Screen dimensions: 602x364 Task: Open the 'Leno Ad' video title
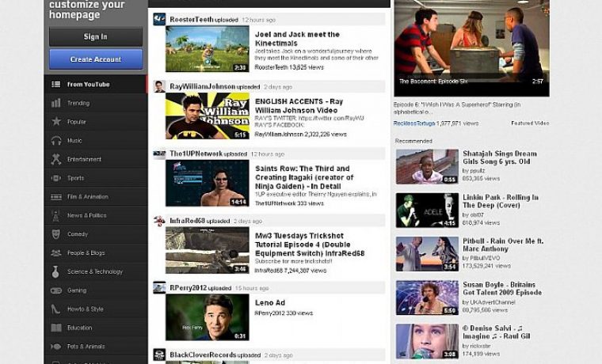pos(270,302)
